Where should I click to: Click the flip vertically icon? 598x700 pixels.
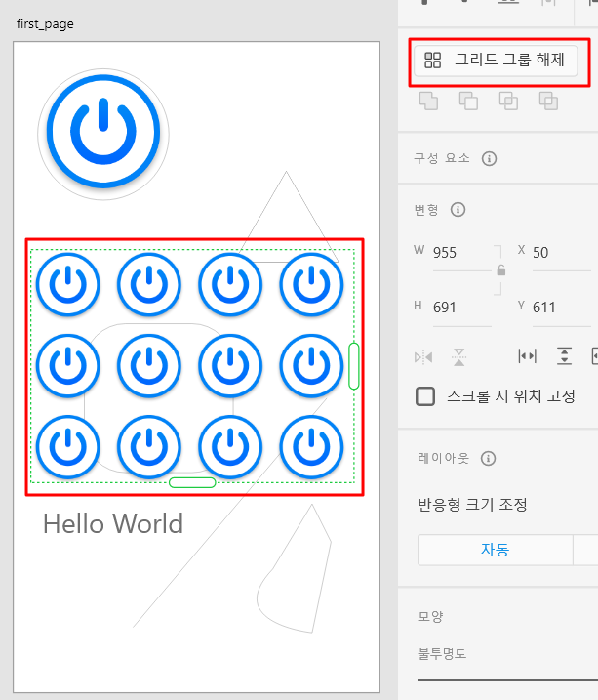point(458,357)
